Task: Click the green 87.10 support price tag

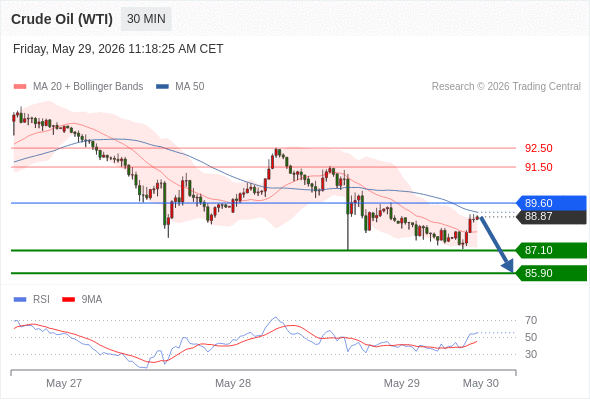Action: (551, 250)
